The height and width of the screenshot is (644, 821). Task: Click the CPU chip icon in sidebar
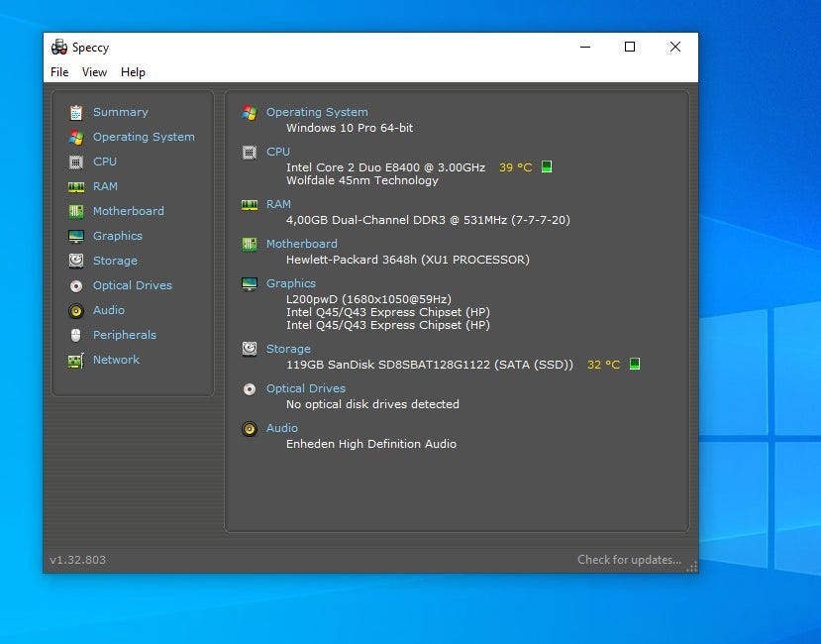[x=76, y=162]
